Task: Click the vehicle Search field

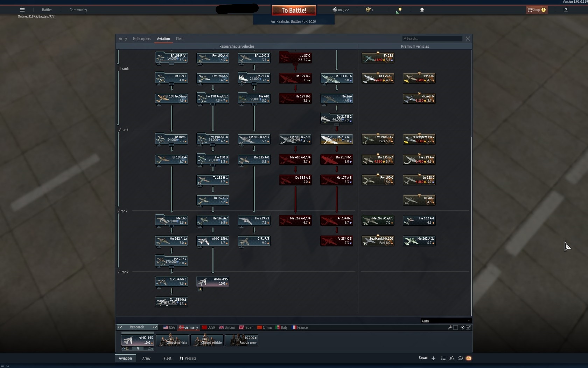Action: coord(432,39)
